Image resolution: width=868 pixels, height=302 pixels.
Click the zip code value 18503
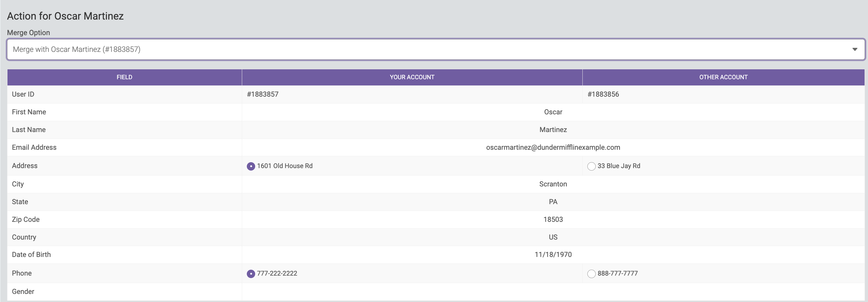pyautogui.click(x=553, y=219)
